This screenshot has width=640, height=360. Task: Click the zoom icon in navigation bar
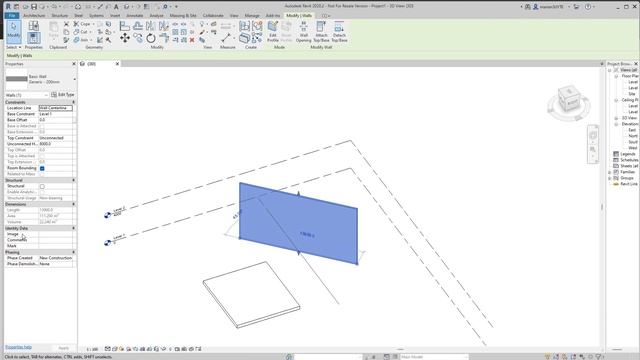click(593, 150)
